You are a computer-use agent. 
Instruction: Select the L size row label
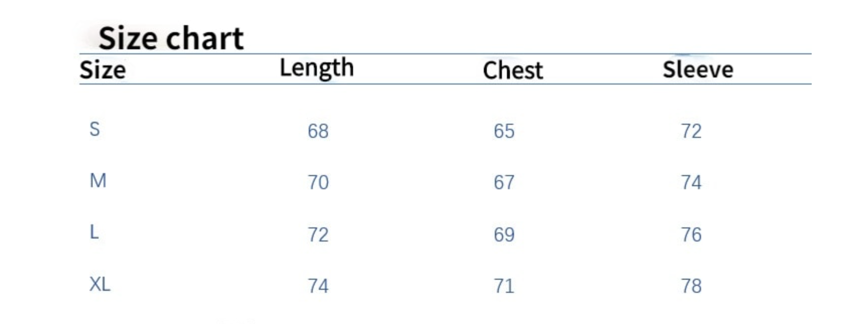(94, 232)
